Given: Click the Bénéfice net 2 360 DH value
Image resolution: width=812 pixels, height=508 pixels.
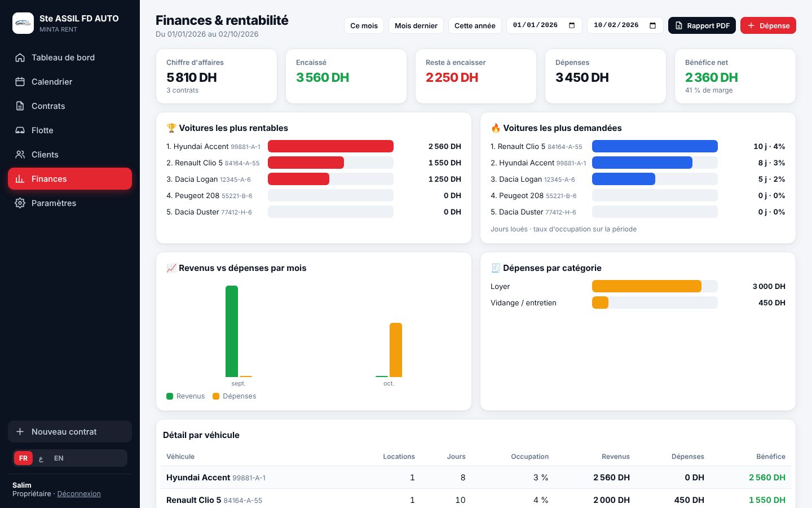Looking at the screenshot, I should coord(712,77).
